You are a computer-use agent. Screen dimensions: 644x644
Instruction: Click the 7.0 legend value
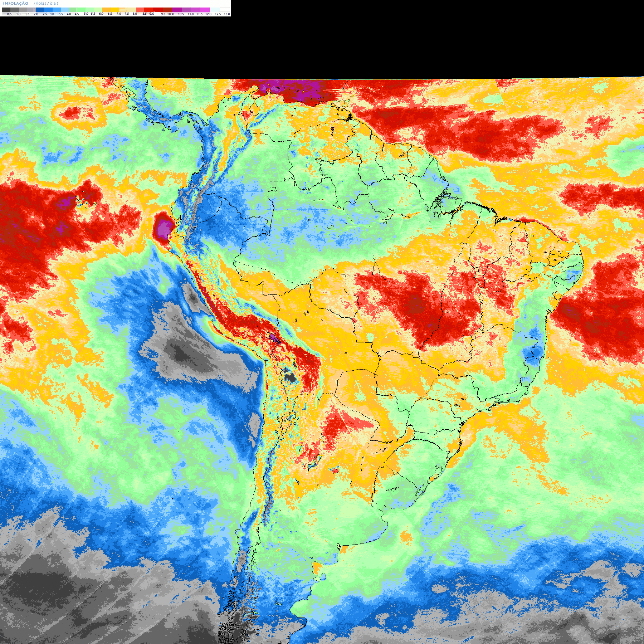point(119,14)
